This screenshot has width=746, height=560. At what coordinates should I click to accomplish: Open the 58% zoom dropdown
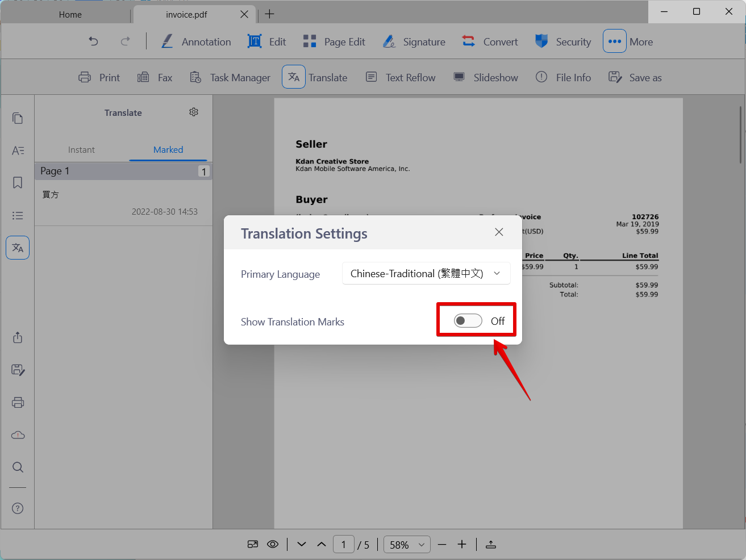(x=407, y=545)
